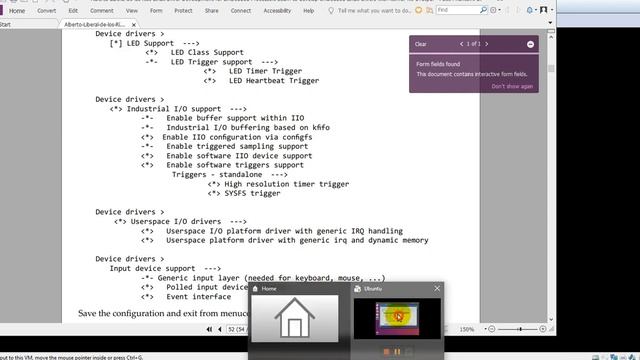Image resolution: width=640 pixels, height=360 pixels.
Task: Open the Convert ribbon tab
Action: pos(47,11)
